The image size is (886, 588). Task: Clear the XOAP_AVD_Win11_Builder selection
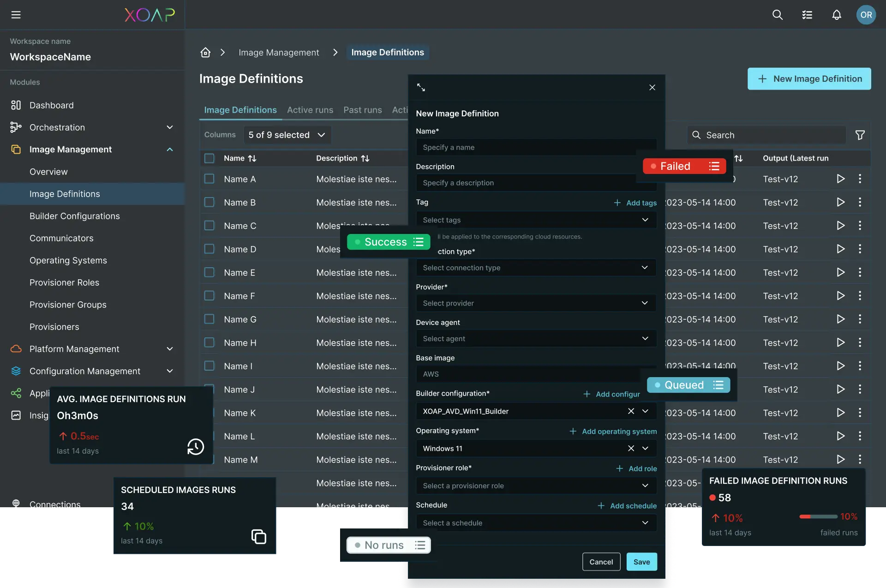point(631,411)
